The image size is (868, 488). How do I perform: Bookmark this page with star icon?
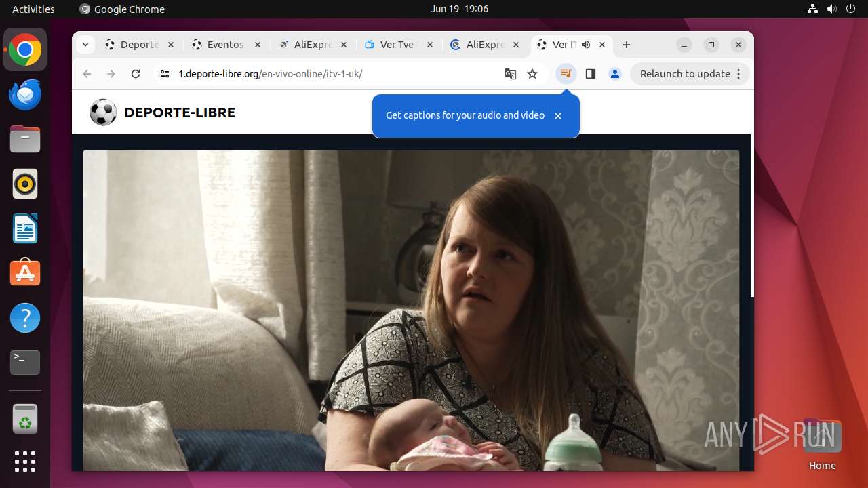coord(532,74)
